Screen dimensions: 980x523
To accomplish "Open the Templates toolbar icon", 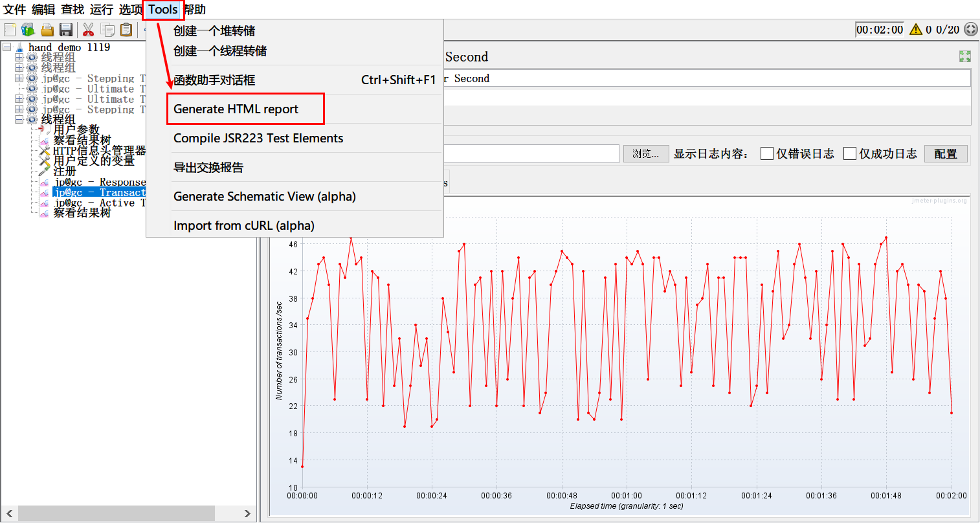I will coord(28,30).
